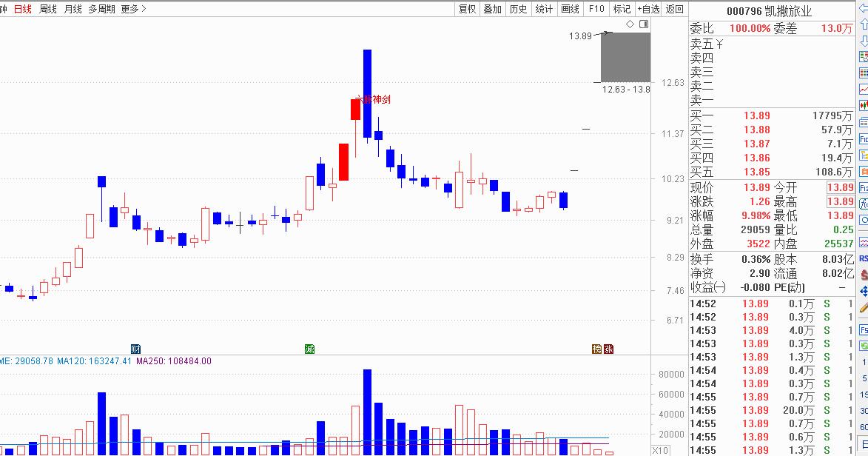Click the 标记 mark button
Image resolution: width=868 pixels, height=456 pixels.
click(622, 9)
